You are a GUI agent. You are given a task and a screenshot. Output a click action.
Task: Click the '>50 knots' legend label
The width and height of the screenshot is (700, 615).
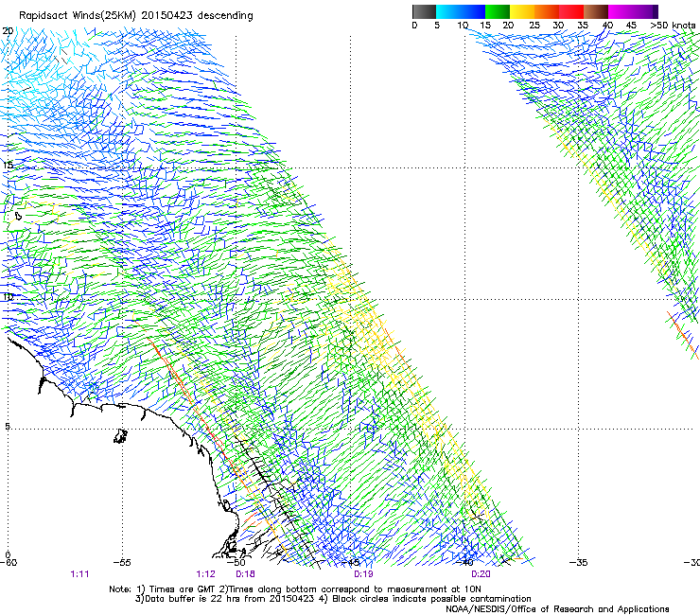point(673,26)
